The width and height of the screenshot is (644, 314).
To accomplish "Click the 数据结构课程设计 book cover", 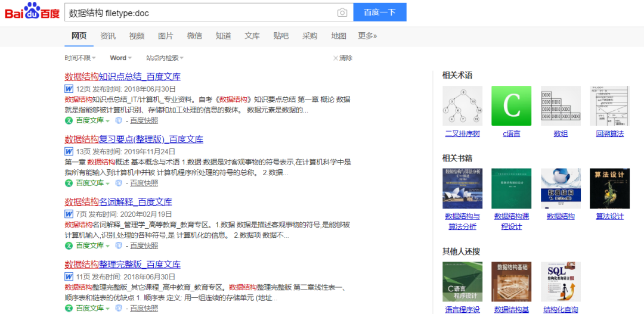I will pyautogui.click(x=512, y=188).
